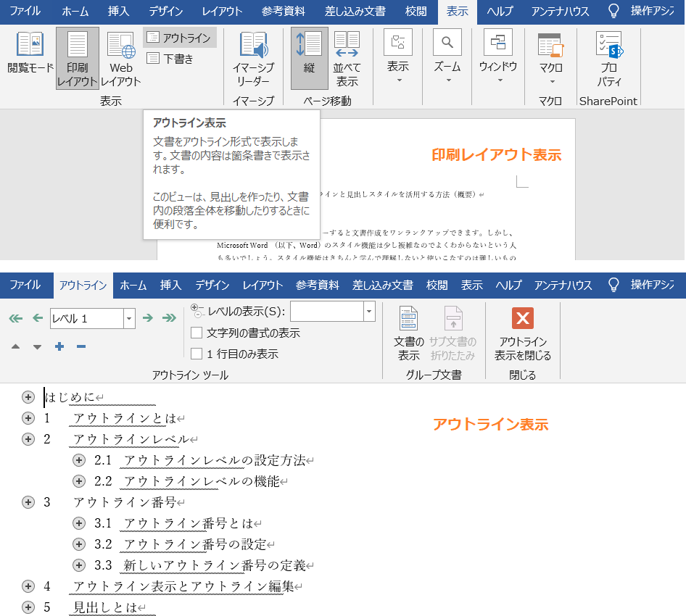This screenshot has height=616, width=686.
Task: Open レベル 1 outline level dropdown
Action: pos(129,318)
